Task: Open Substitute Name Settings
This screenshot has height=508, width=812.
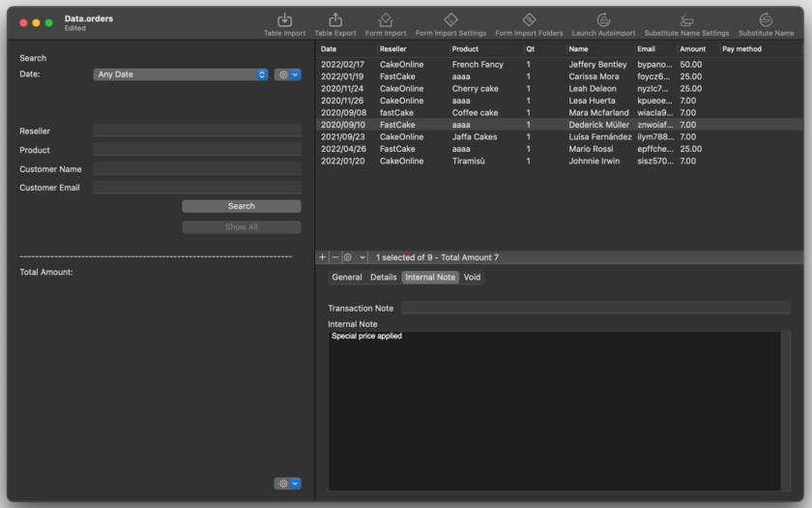Action: point(686,25)
